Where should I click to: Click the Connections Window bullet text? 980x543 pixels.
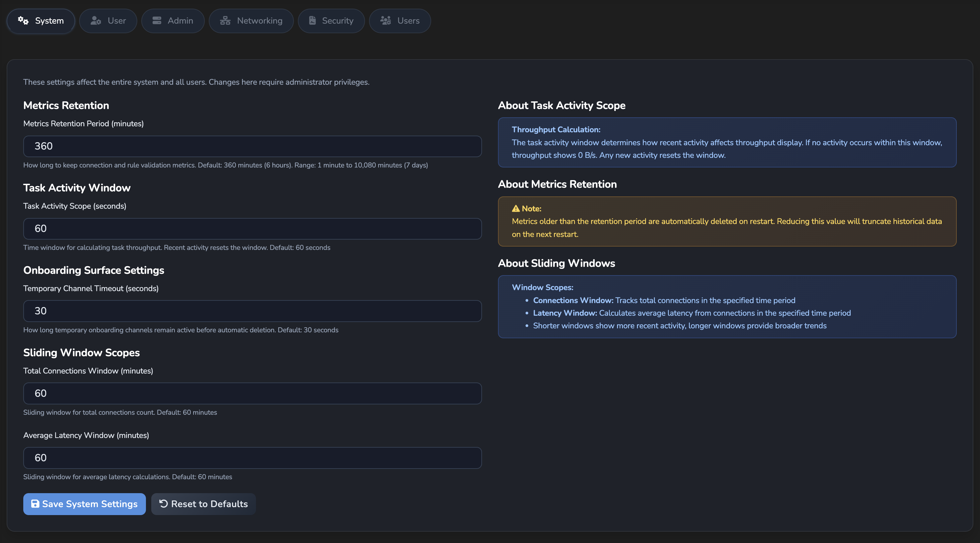(664, 300)
